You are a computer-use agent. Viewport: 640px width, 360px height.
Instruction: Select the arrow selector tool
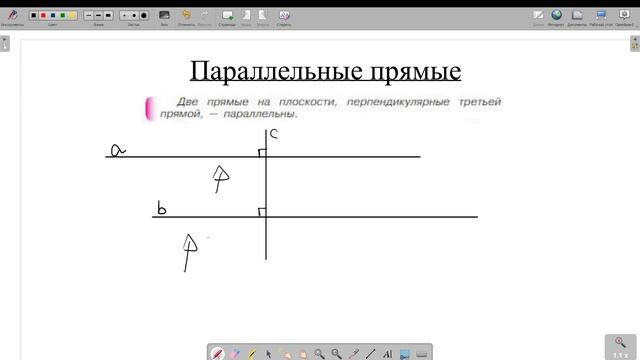(x=269, y=354)
